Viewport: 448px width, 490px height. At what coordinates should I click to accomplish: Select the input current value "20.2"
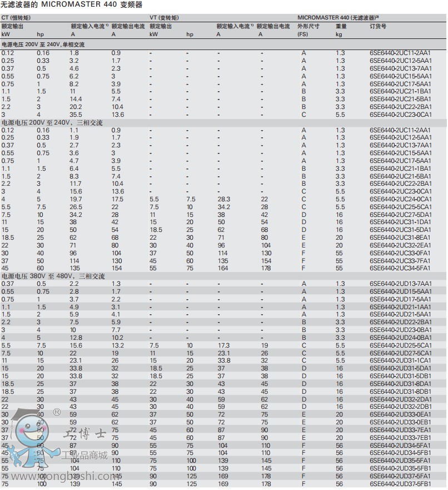76,107
